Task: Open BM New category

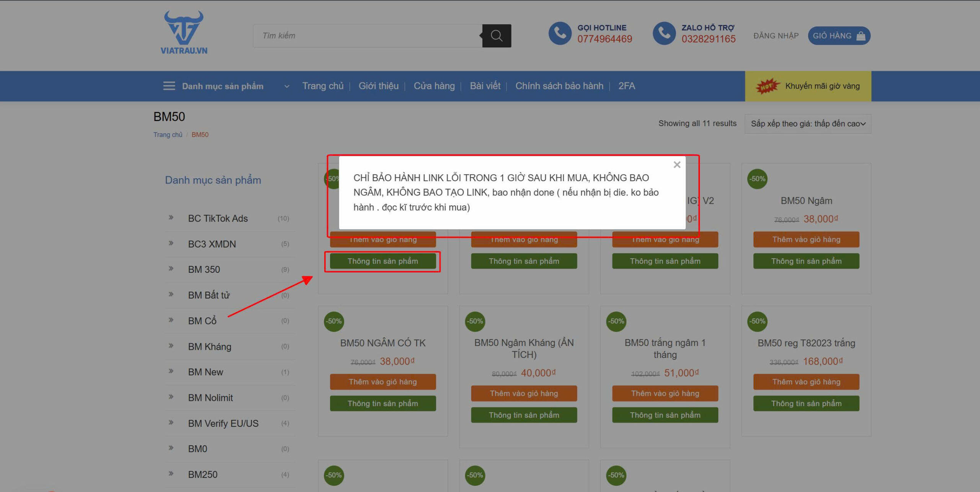Action: click(x=205, y=372)
